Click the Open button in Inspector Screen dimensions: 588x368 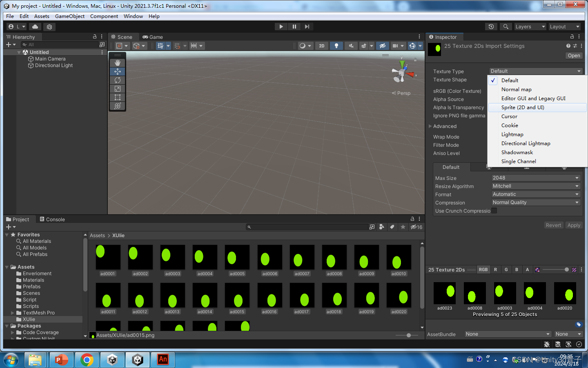pyautogui.click(x=573, y=56)
